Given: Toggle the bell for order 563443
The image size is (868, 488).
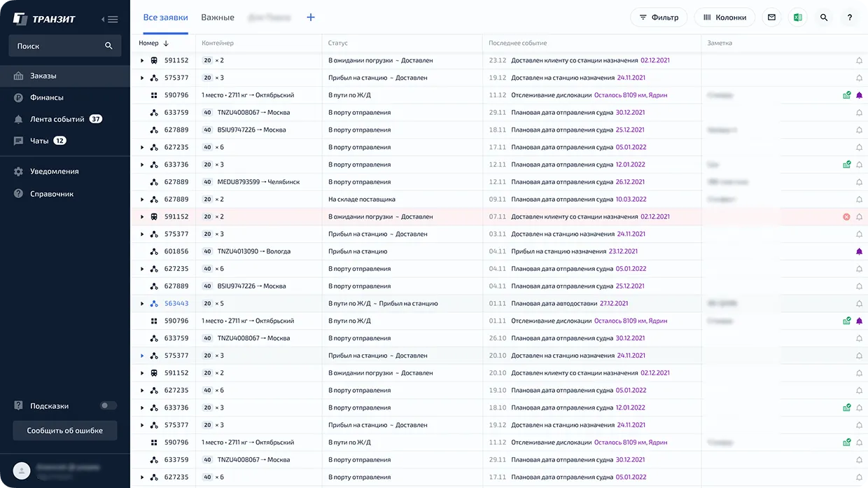Looking at the screenshot, I should (859, 304).
